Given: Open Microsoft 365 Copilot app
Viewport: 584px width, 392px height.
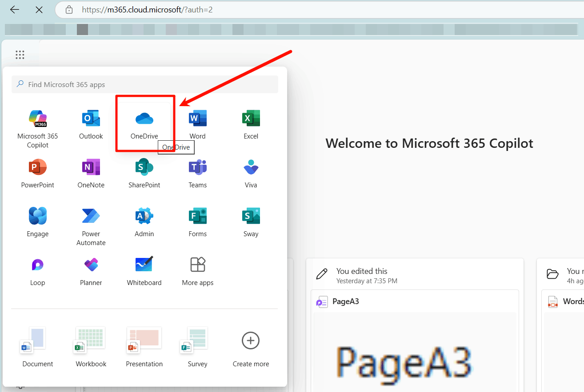Looking at the screenshot, I should (38, 128).
